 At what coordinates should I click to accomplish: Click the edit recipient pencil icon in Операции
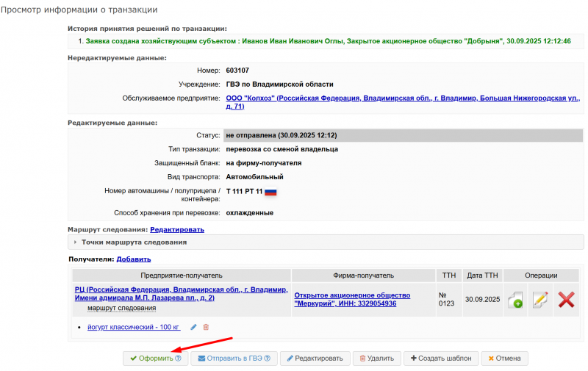point(540,300)
